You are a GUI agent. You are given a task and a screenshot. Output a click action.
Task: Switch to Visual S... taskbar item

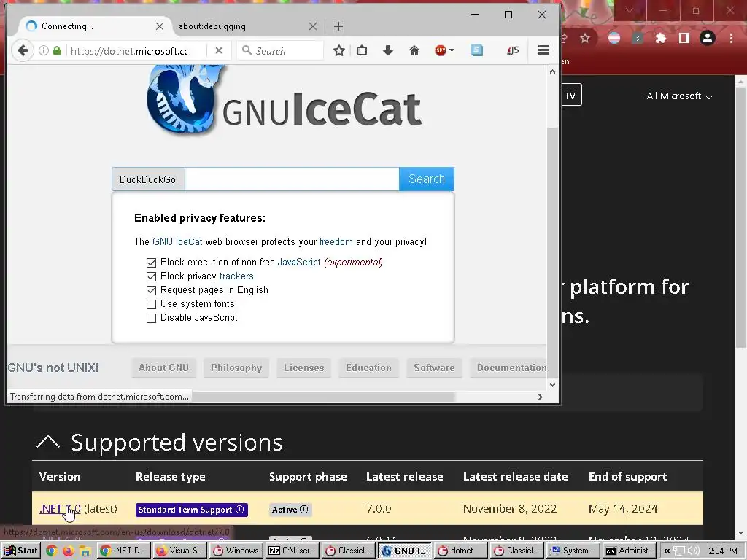[x=180, y=551]
